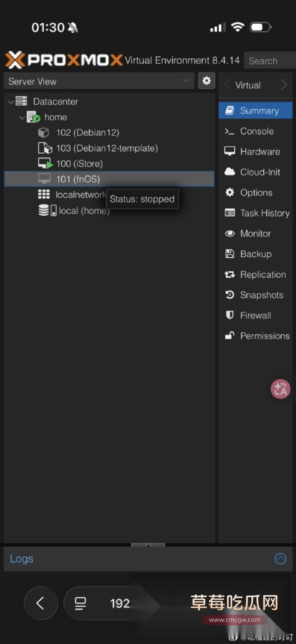Image resolution: width=296 pixels, height=644 pixels.
Task: Collapse the Datacenter tree node
Action: [11, 102]
